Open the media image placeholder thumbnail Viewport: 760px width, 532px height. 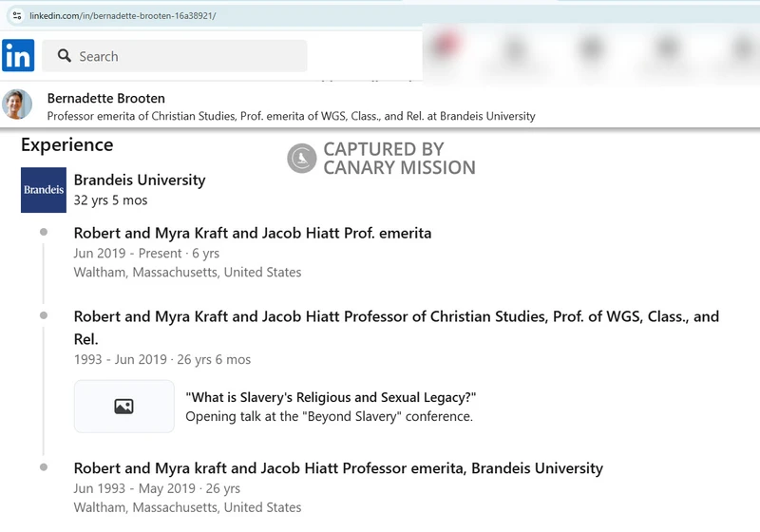(124, 407)
